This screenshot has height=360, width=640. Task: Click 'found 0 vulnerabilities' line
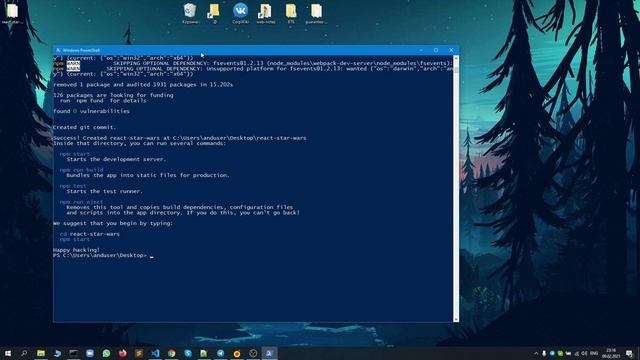point(91,111)
